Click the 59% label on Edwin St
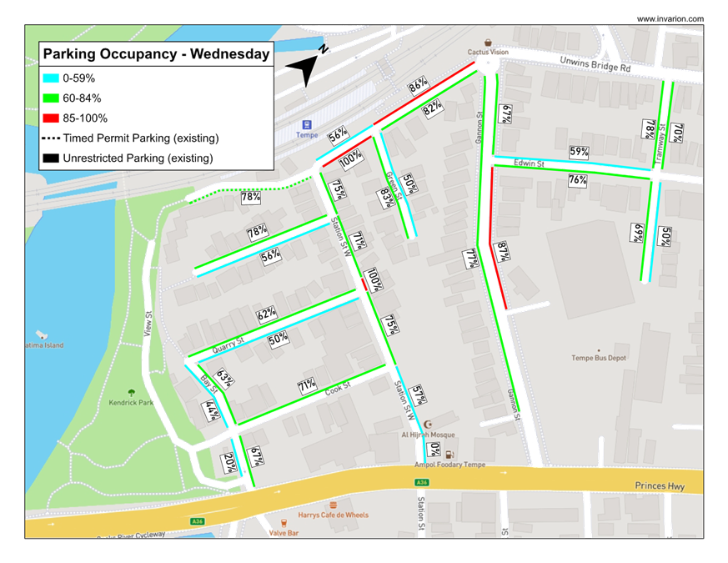728x563 pixels. (x=579, y=152)
